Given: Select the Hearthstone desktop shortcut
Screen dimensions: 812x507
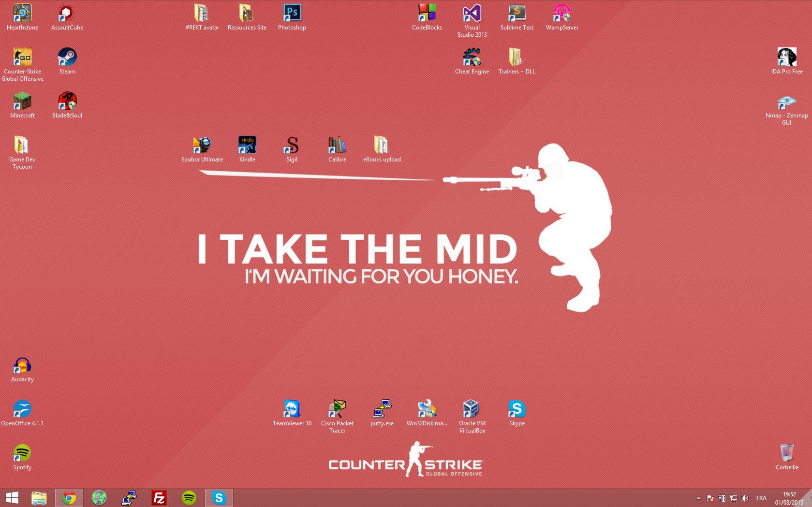Looking at the screenshot, I should coord(22,17).
